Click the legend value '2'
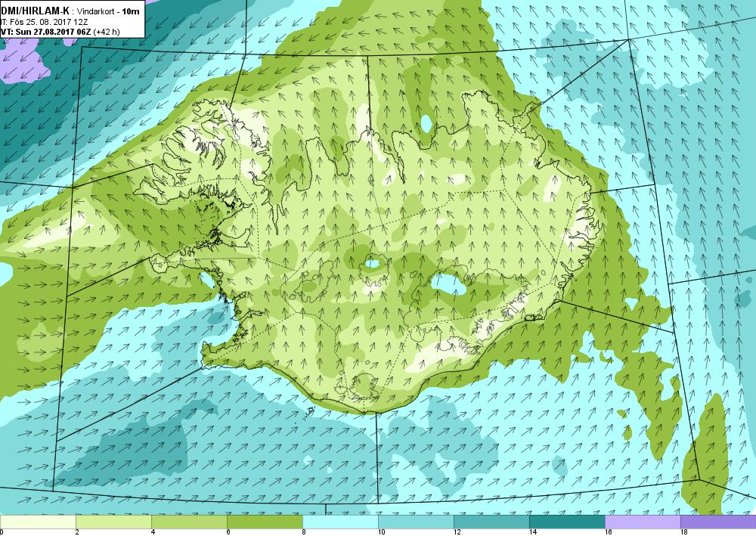This screenshot has width=756, height=536. 77,532
